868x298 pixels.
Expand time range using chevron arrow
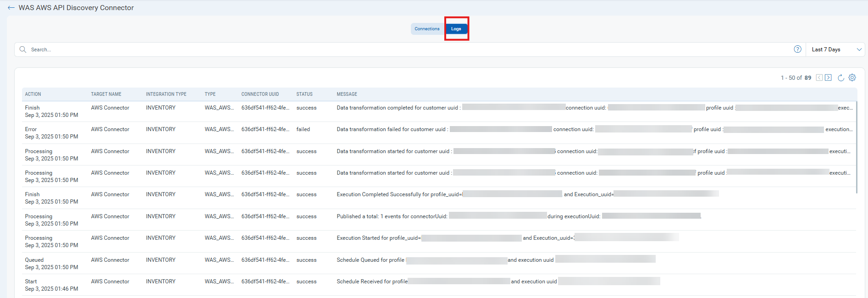(x=859, y=50)
